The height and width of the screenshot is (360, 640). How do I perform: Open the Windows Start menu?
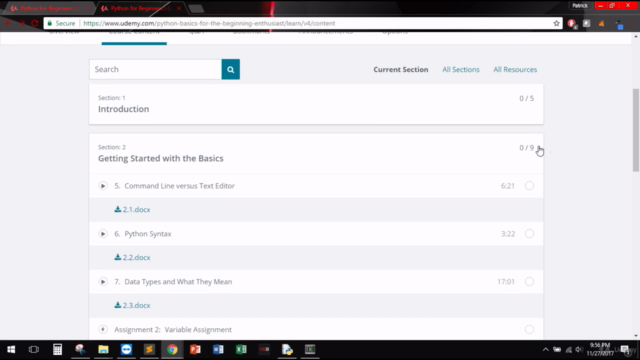click(11, 349)
